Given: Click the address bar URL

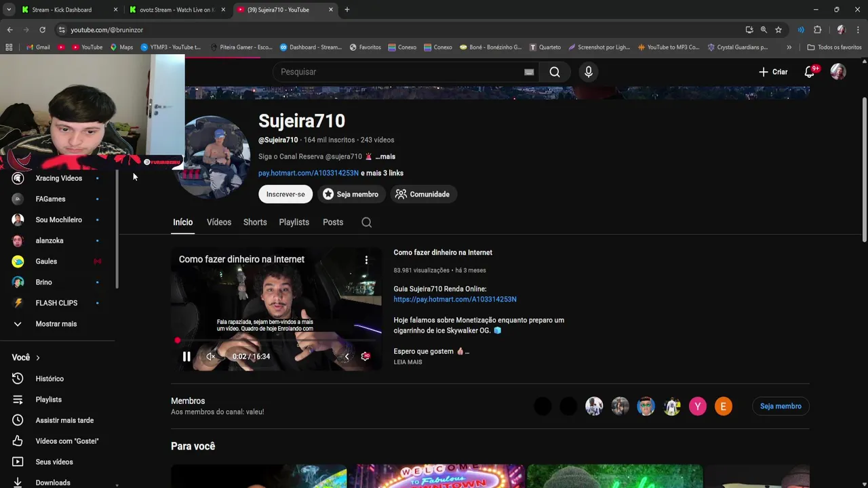Looking at the screenshot, I should [x=107, y=30].
